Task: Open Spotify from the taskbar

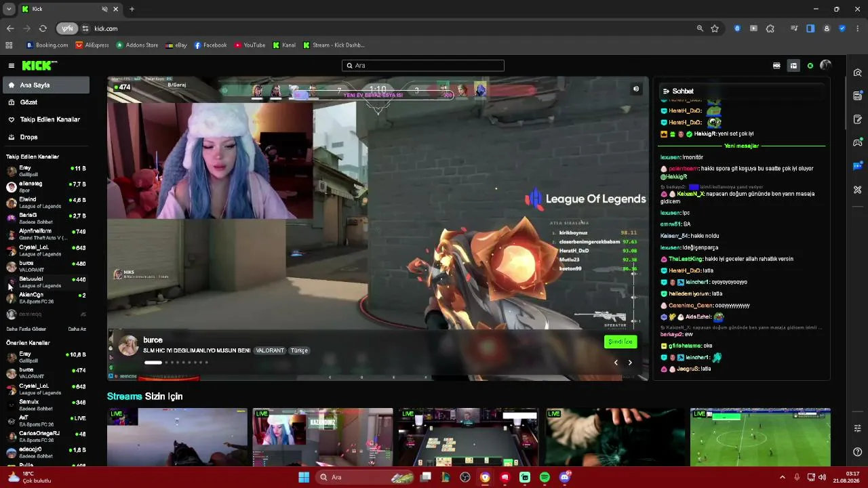Action: 545,477
